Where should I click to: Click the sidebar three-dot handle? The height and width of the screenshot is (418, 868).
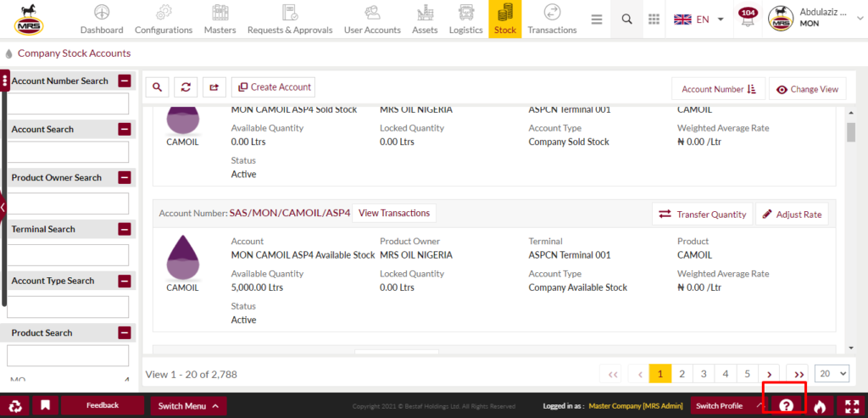pos(5,81)
